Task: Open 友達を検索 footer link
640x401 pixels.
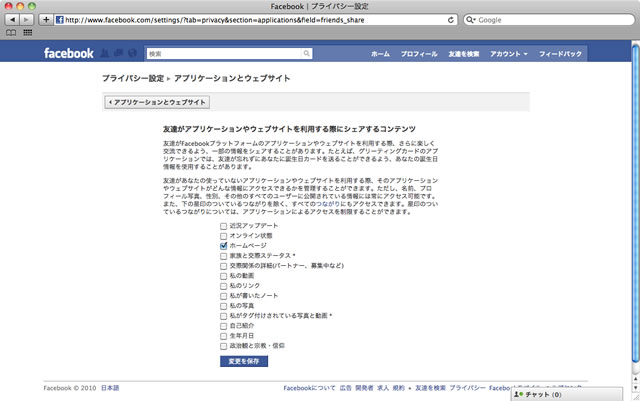Action: click(x=430, y=388)
